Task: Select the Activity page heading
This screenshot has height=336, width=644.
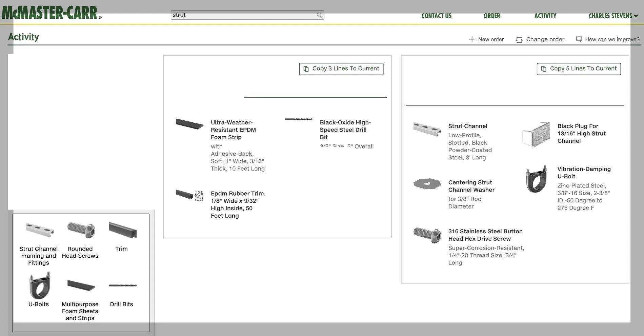Action: point(23,37)
